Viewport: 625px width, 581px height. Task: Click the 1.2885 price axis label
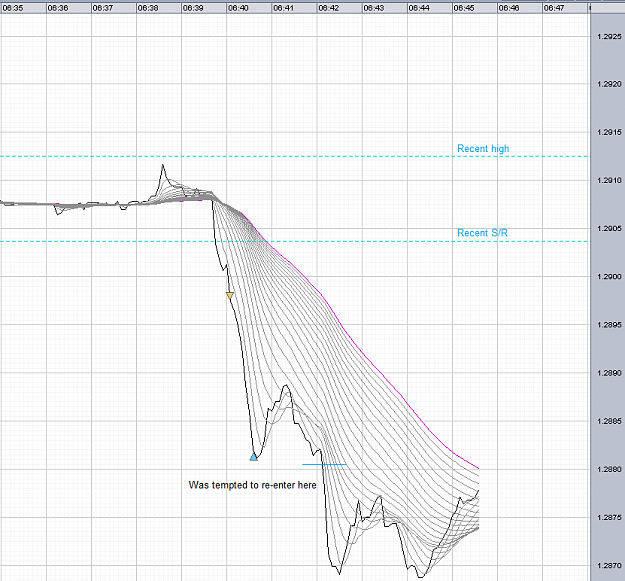coord(609,421)
